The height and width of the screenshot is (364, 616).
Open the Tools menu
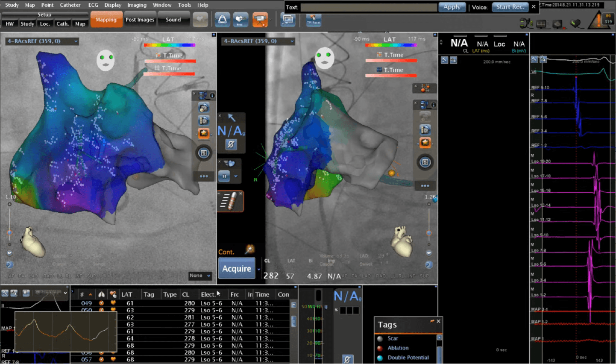point(185,5)
